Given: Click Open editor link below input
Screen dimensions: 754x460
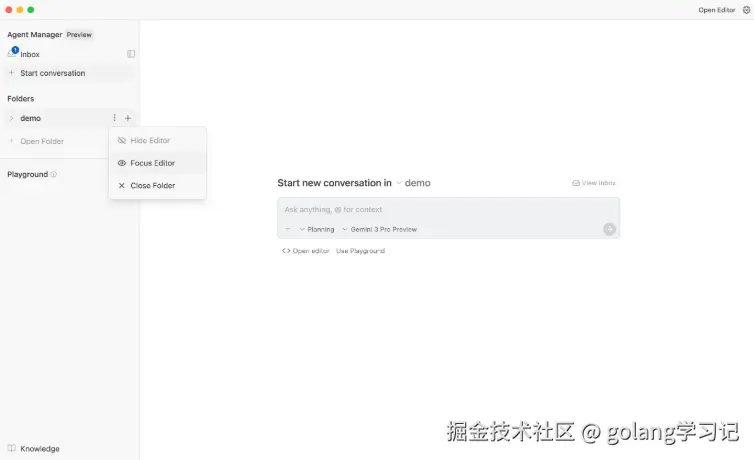Looking at the screenshot, I should tap(306, 251).
